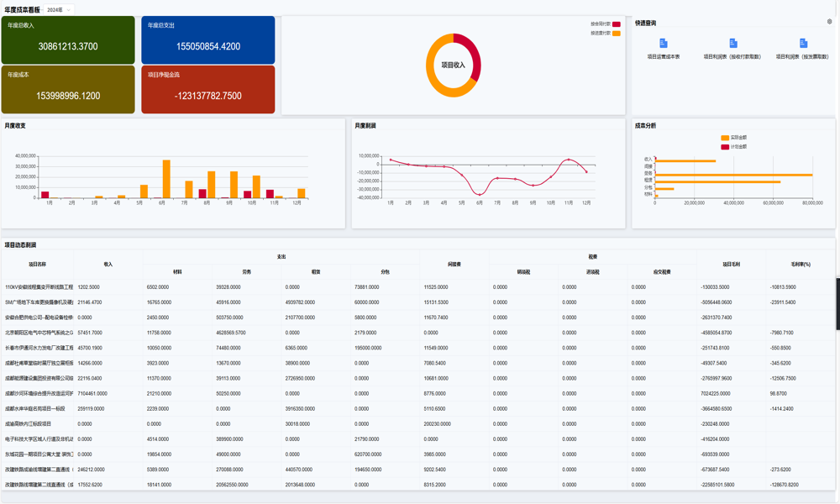Toggle the 实际金额 legend in 成本分析 chart
This screenshot has height=504, width=840.
tap(725, 138)
